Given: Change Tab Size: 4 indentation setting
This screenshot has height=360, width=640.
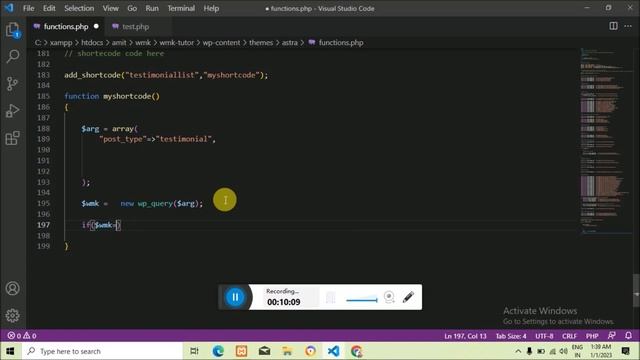Looking at the screenshot, I should [x=511, y=336].
